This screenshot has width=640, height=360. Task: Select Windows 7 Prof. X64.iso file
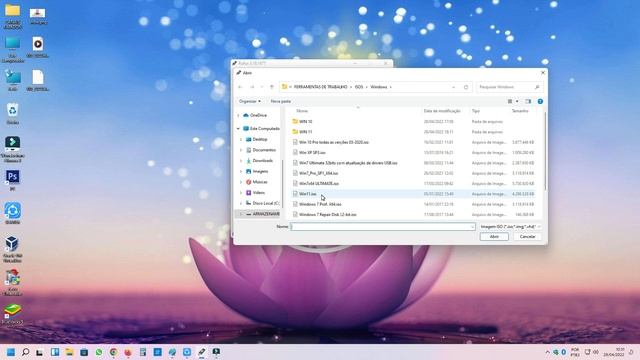coord(320,204)
